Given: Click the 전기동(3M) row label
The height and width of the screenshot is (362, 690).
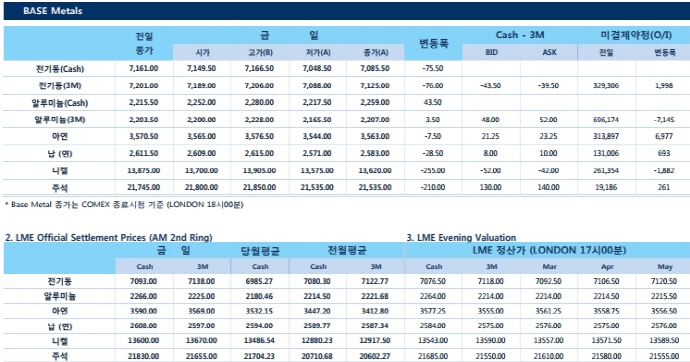Looking at the screenshot, I should (x=60, y=86).
